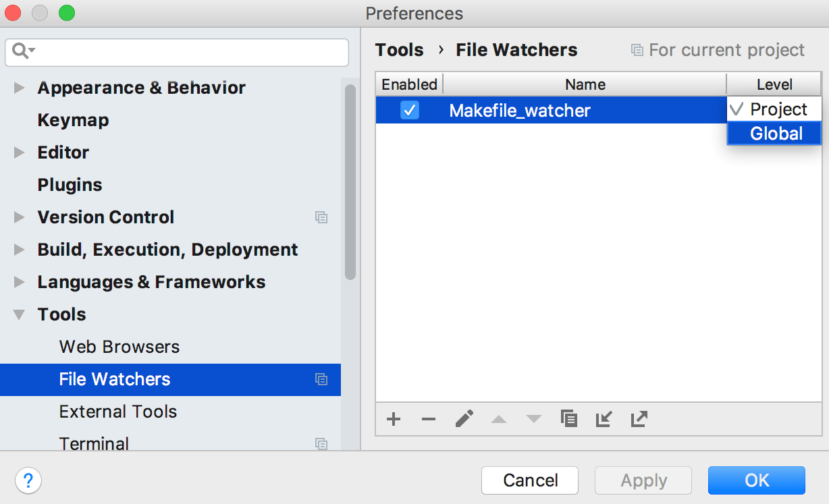Image resolution: width=829 pixels, height=504 pixels.
Task: Expand the Appearance & Behavior section
Action: tap(20, 88)
